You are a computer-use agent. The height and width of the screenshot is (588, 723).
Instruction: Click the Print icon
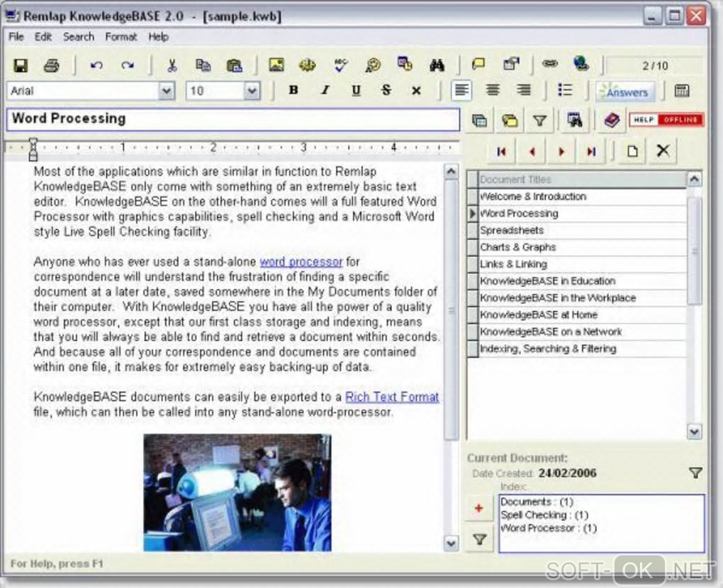pos(52,65)
